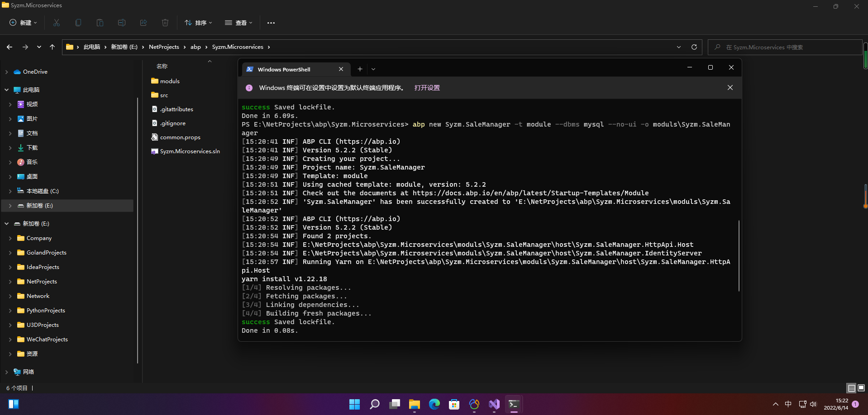Click the network tray icon
Screen dimensions: 868x415
(802, 404)
